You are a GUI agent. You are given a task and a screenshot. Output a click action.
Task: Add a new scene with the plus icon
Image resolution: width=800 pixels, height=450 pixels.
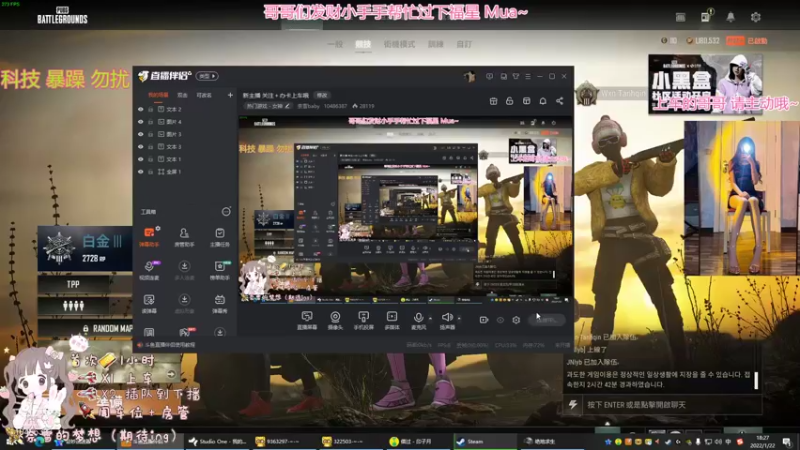[x=230, y=95]
